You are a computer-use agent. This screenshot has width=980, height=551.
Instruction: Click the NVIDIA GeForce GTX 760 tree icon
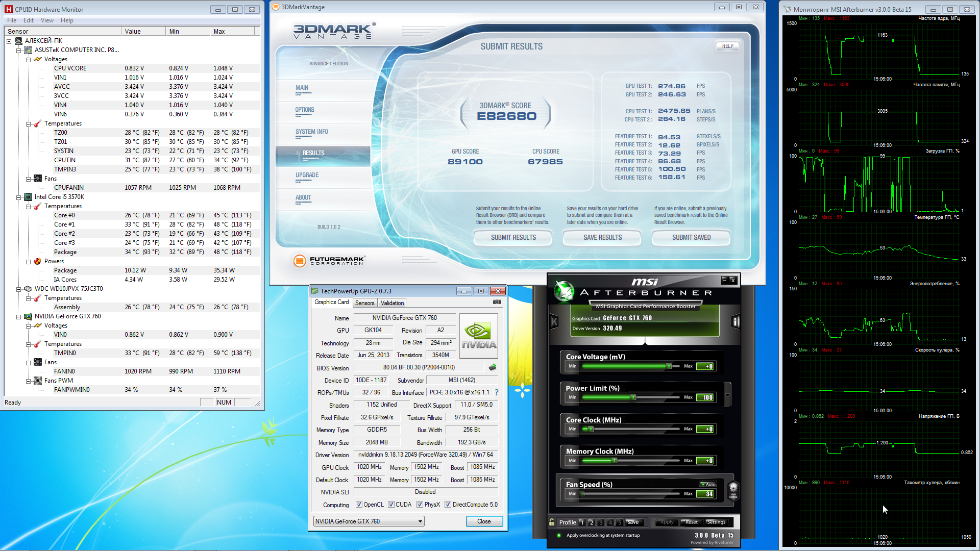(x=29, y=316)
